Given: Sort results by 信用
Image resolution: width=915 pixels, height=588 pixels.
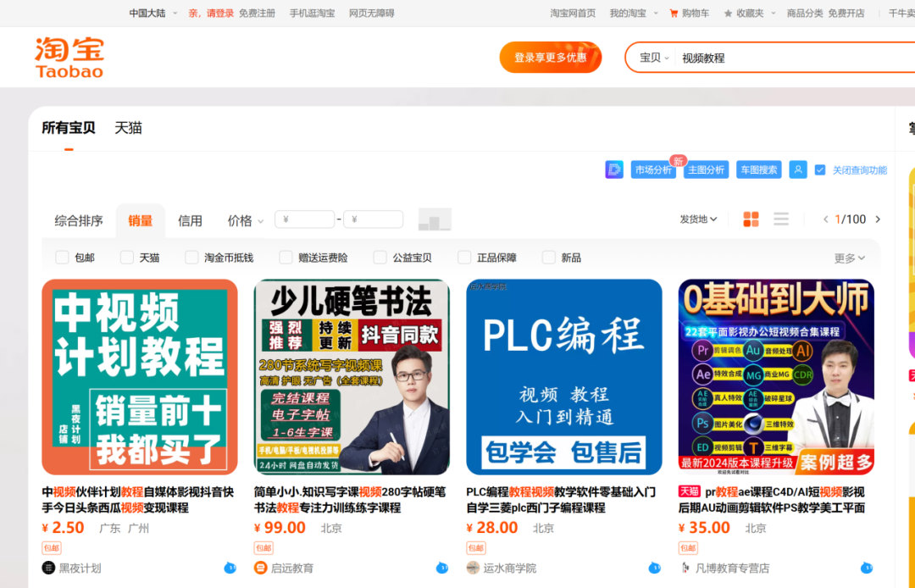Looking at the screenshot, I should (x=191, y=220).
